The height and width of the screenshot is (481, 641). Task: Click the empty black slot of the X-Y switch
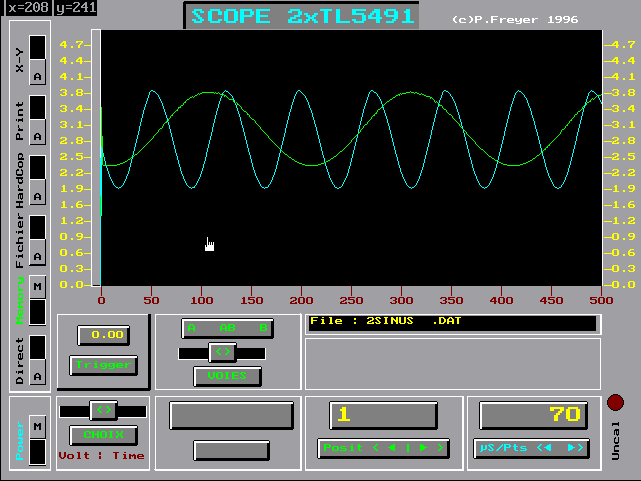[x=37, y=47]
